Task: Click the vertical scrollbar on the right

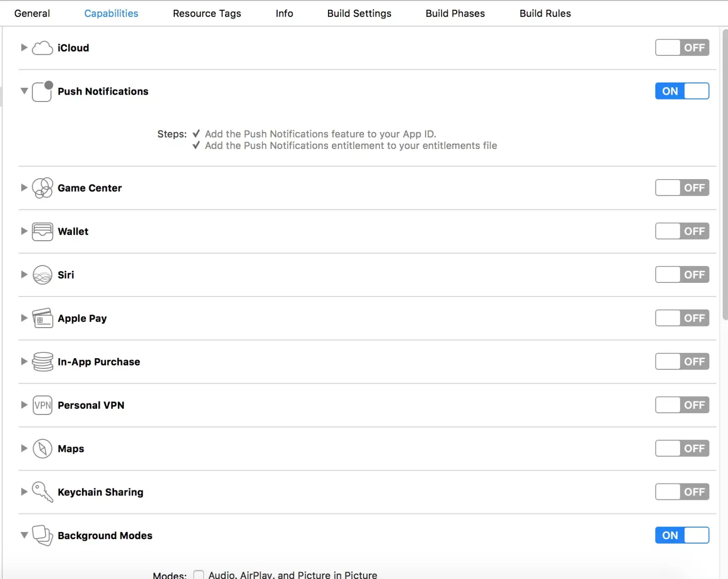Action: tap(725, 175)
